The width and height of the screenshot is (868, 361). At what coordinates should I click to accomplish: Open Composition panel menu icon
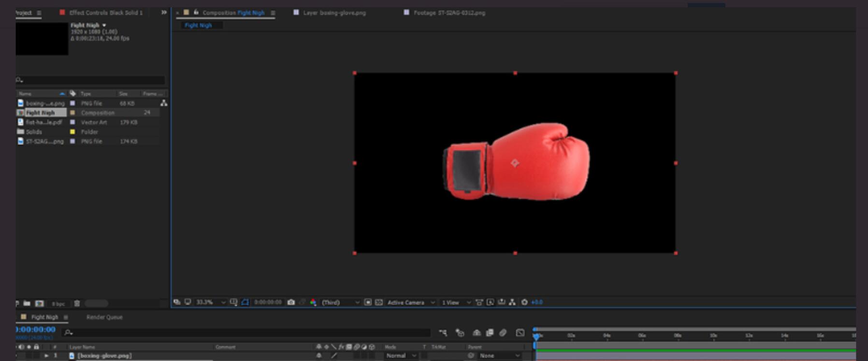273,13
